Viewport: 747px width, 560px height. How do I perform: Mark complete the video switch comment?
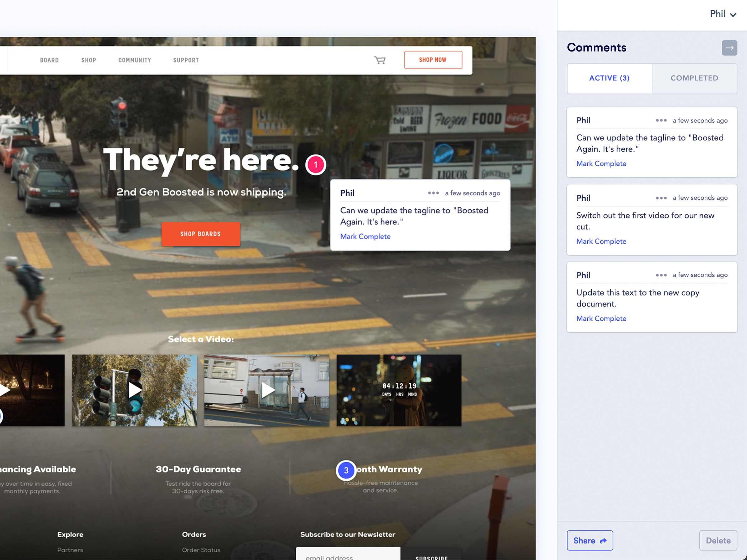(x=601, y=241)
